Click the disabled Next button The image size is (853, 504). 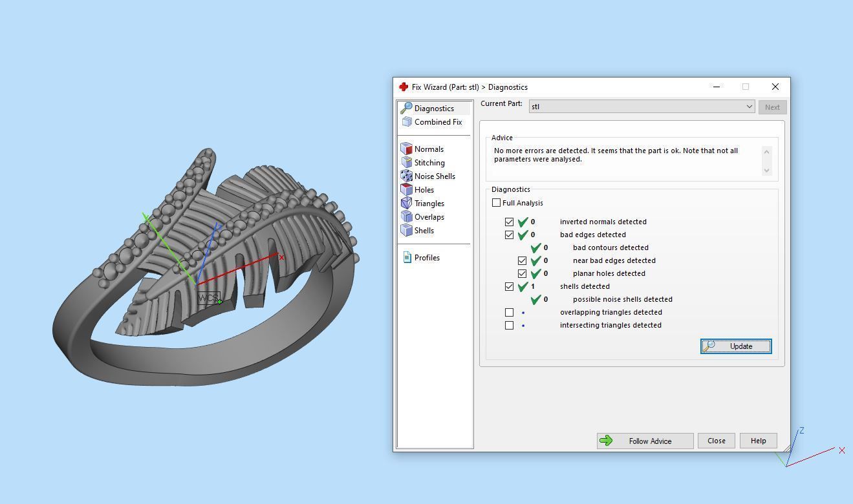click(772, 107)
